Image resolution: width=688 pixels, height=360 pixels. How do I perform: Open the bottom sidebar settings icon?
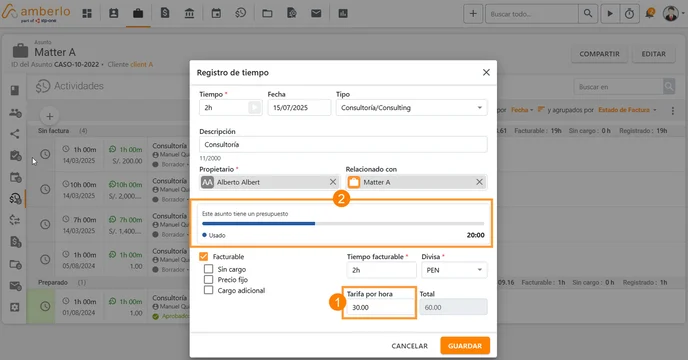point(15,307)
